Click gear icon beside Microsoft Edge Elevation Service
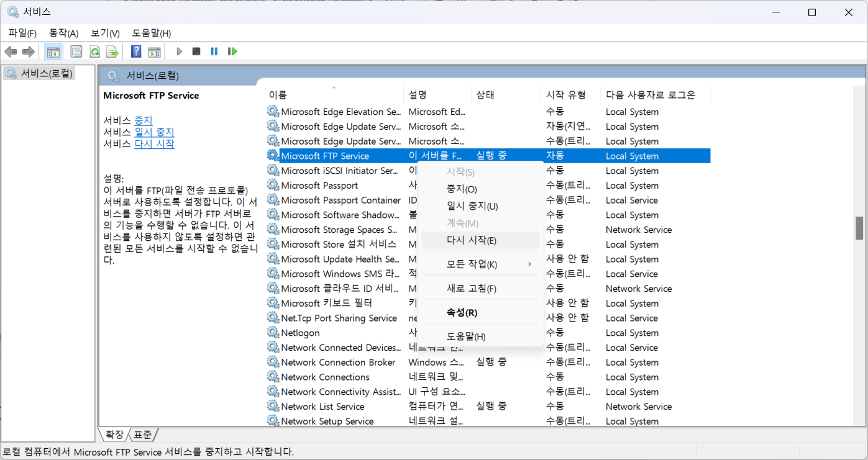 pos(273,112)
